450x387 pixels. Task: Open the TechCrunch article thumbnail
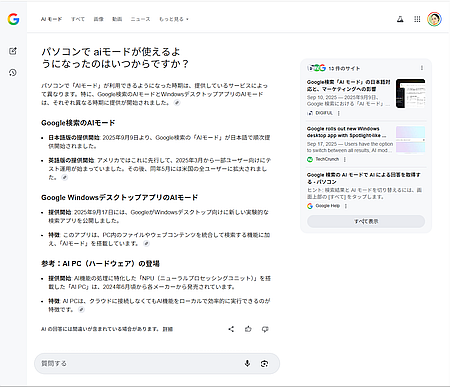410,140
